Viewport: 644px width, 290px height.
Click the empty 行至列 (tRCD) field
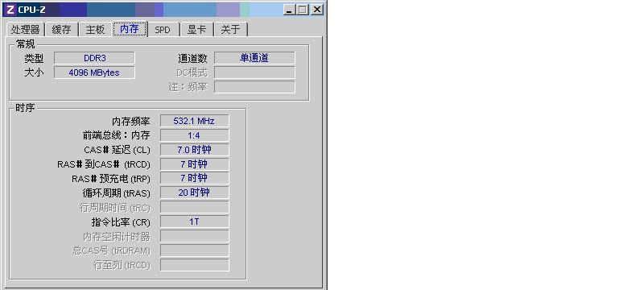click(194, 265)
